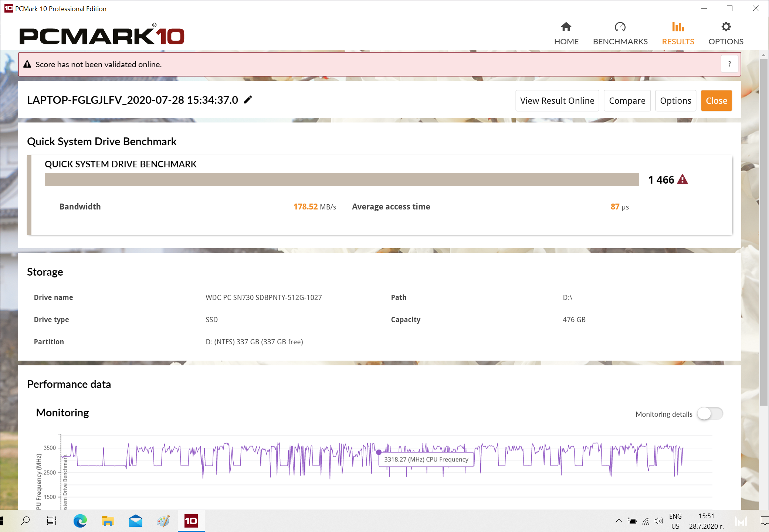Open help for the validation warning
Screen dimensions: 769x532
click(729, 64)
